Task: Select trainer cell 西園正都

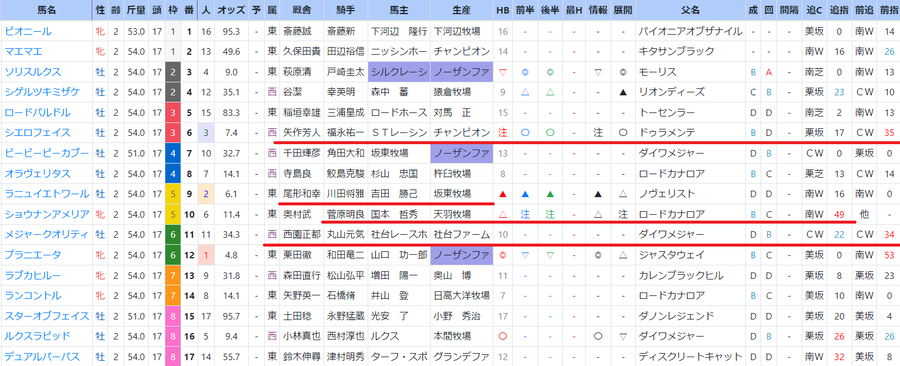Action: point(301,235)
